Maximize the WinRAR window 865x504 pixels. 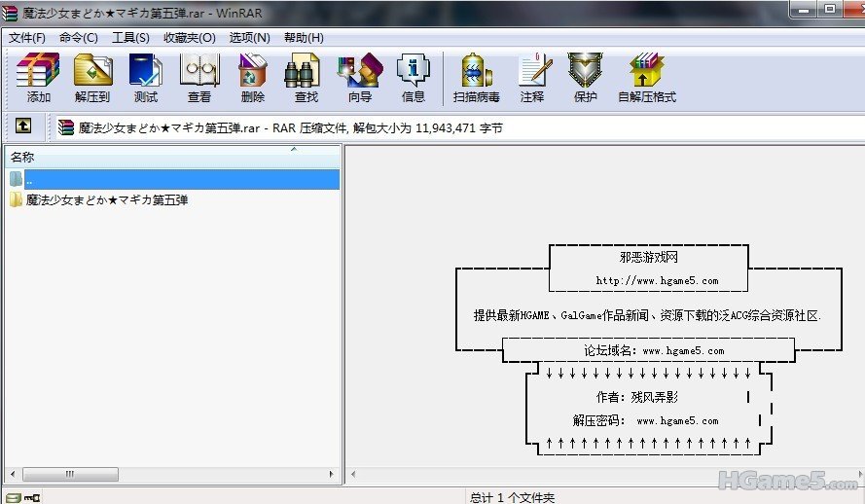[830, 9]
